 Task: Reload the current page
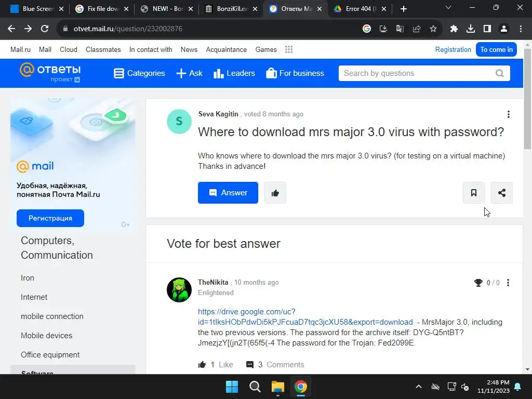(x=45, y=29)
